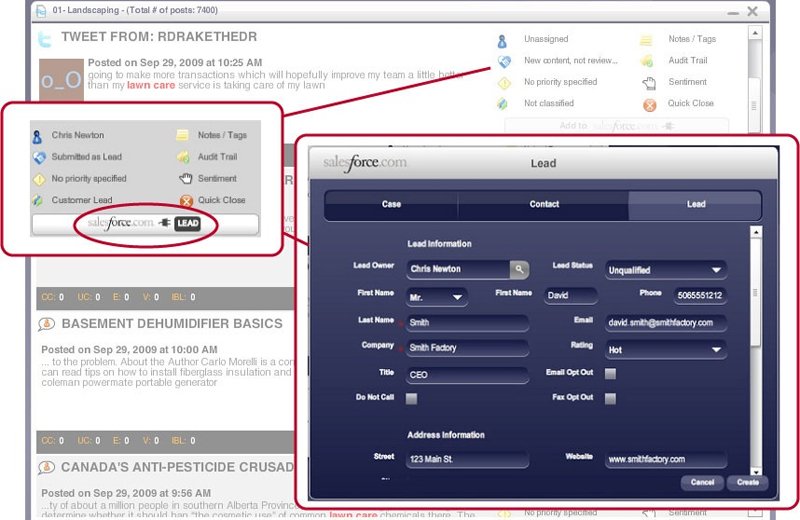Click the First Name field with David
This screenshot has height=520, width=800.
[571, 295]
